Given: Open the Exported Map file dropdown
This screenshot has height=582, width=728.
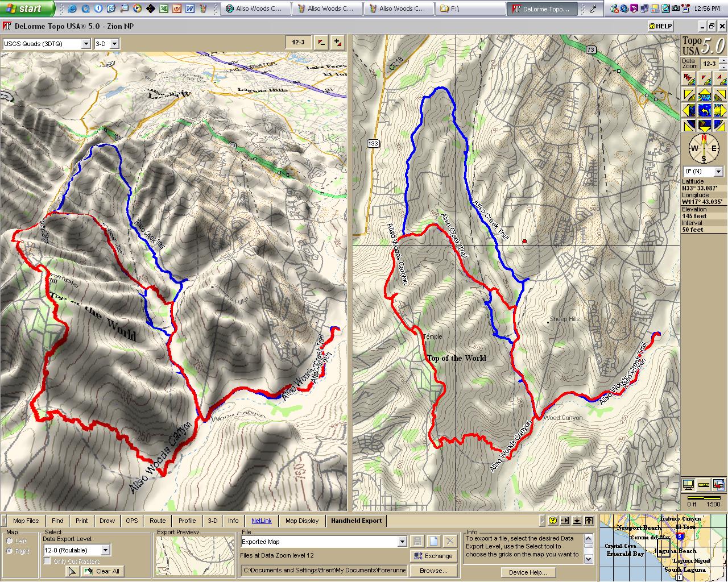Looking at the screenshot, I should (x=402, y=542).
